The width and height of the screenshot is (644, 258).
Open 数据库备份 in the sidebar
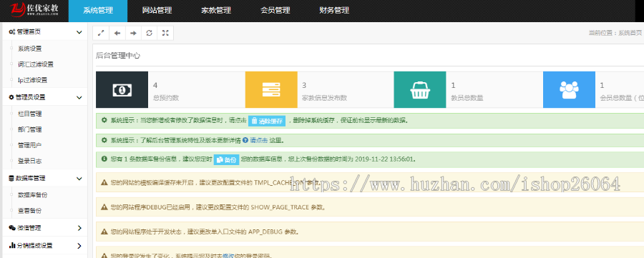click(x=33, y=195)
